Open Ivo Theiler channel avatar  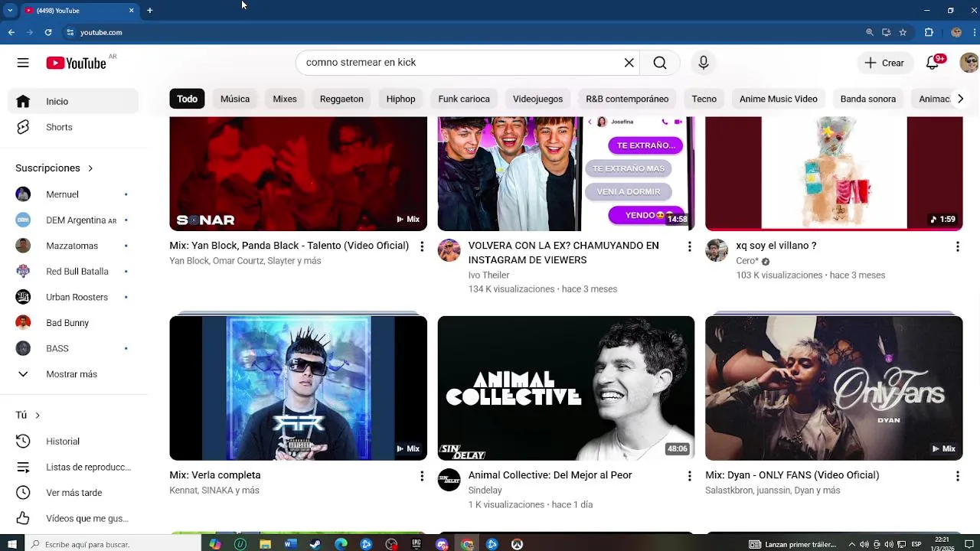tap(449, 250)
